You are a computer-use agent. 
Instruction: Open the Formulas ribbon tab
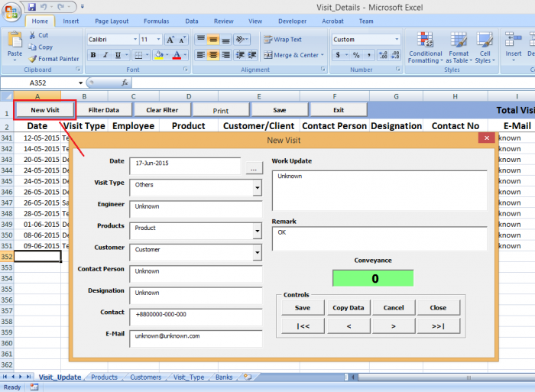click(x=156, y=21)
